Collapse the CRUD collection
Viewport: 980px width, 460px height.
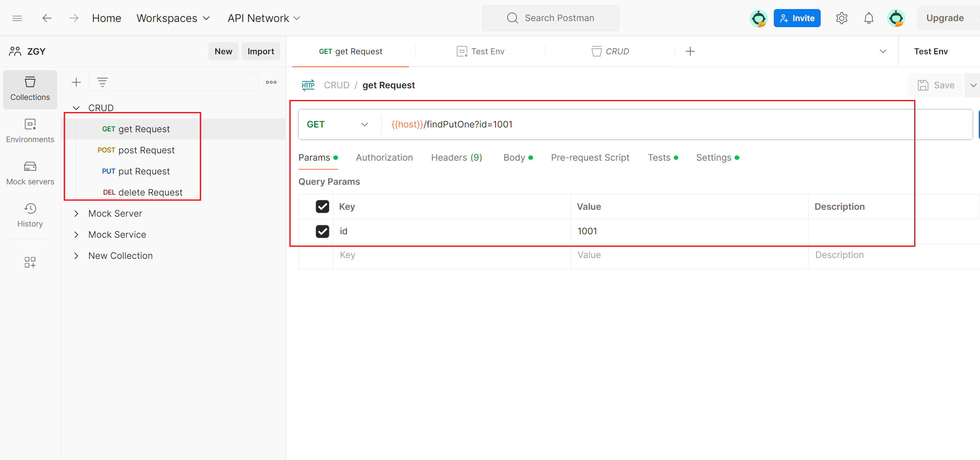tap(76, 108)
